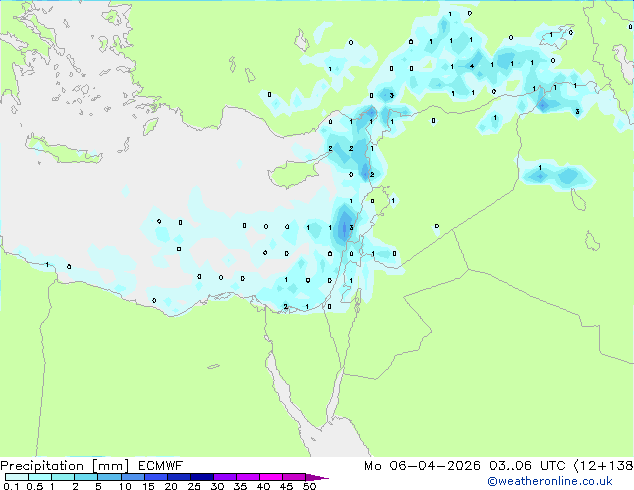Click the '03..06 UTC' time text
Viewport: 634px width, 490px height.
pos(527,466)
